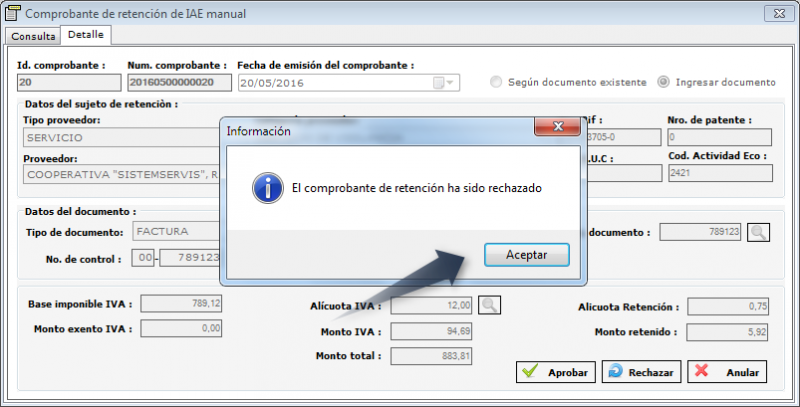Click the Aceptar button in the dialog
Screen dimensions: 800x407
(527, 255)
